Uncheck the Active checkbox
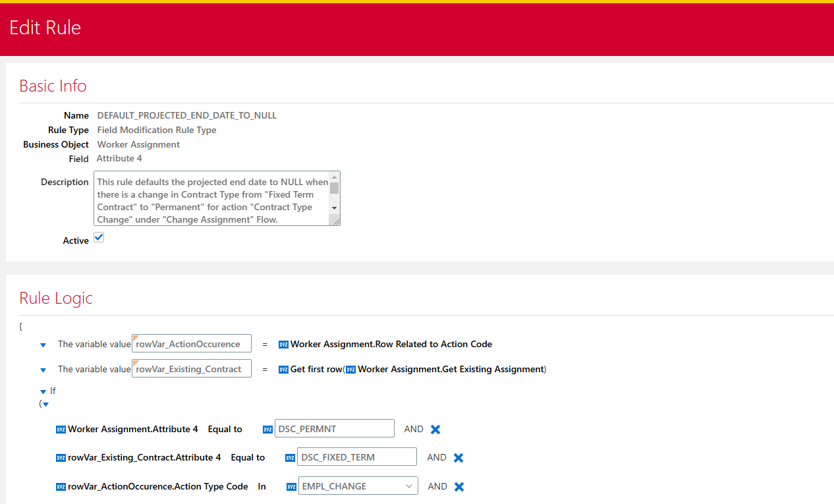Viewport: 834px width, 504px height. (98, 237)
